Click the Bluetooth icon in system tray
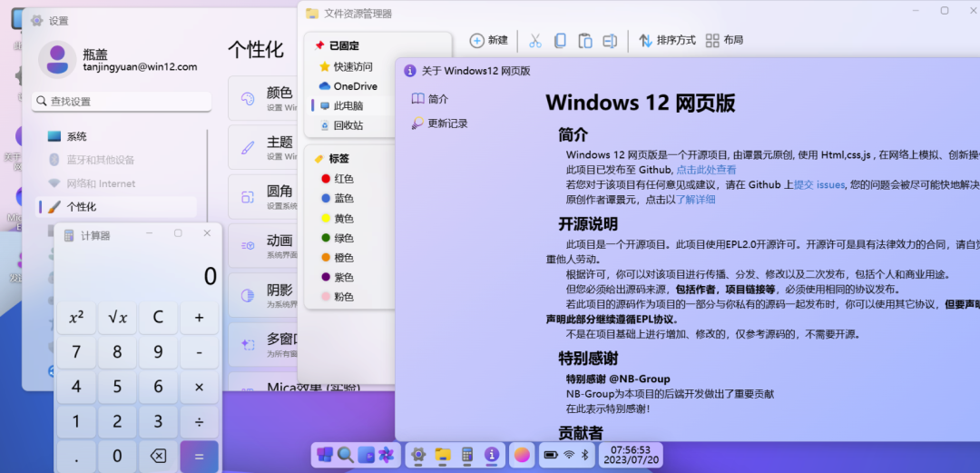The image size is (980, 473). pyautogui.click(x=585, y=455)
